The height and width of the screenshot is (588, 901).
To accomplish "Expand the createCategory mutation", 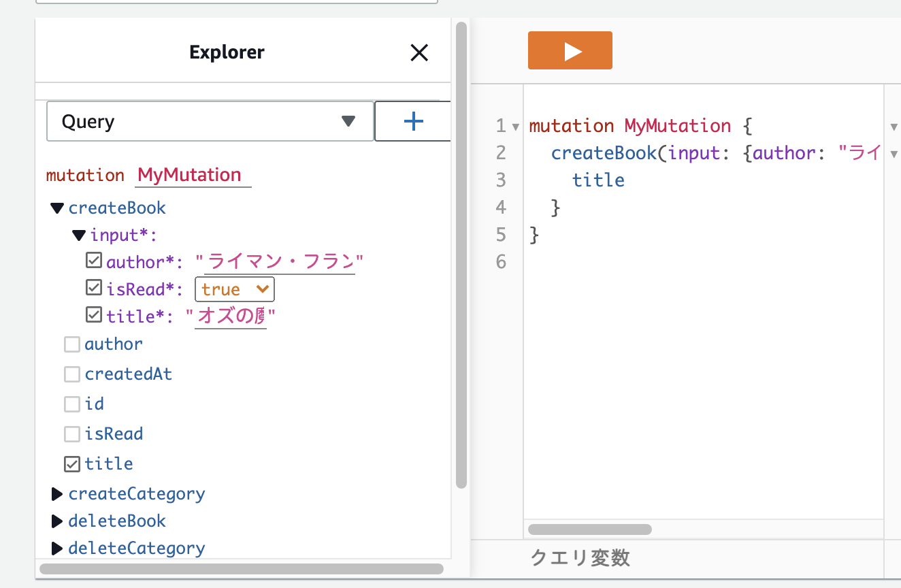I will (57, 494).
